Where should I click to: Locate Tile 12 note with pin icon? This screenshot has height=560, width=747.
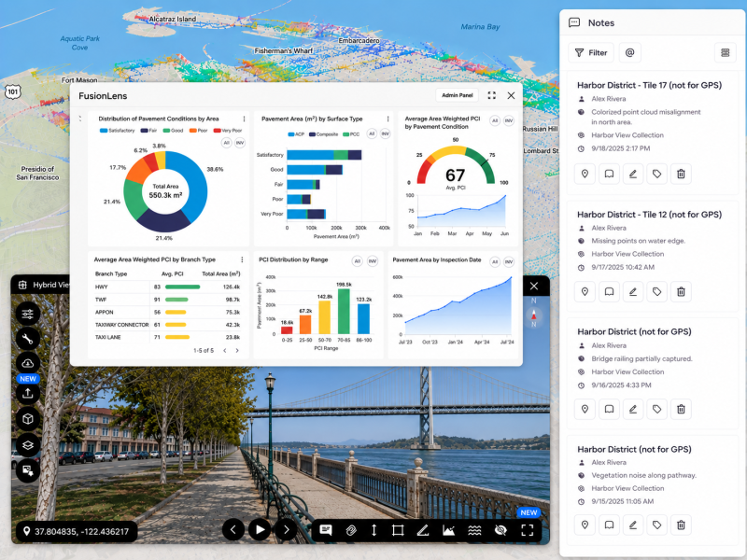click(x=585, y=291)
